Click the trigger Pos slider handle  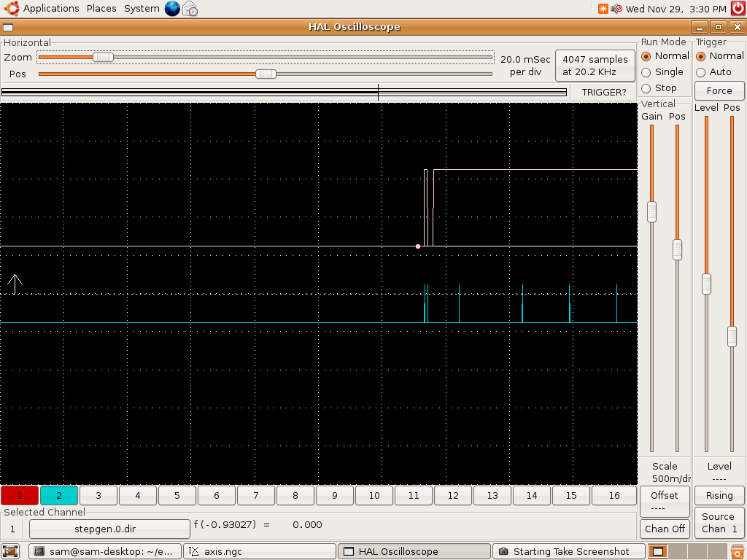click(x=732, y=336)
